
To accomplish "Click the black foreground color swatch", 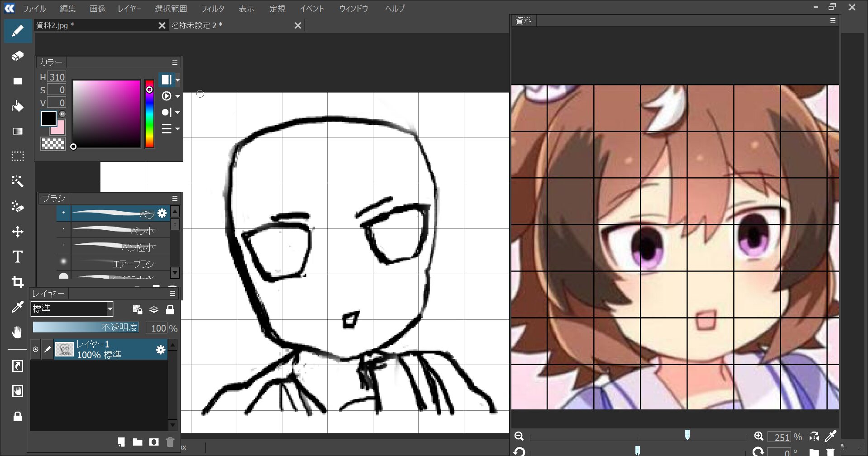I will [x=48, y=119].
